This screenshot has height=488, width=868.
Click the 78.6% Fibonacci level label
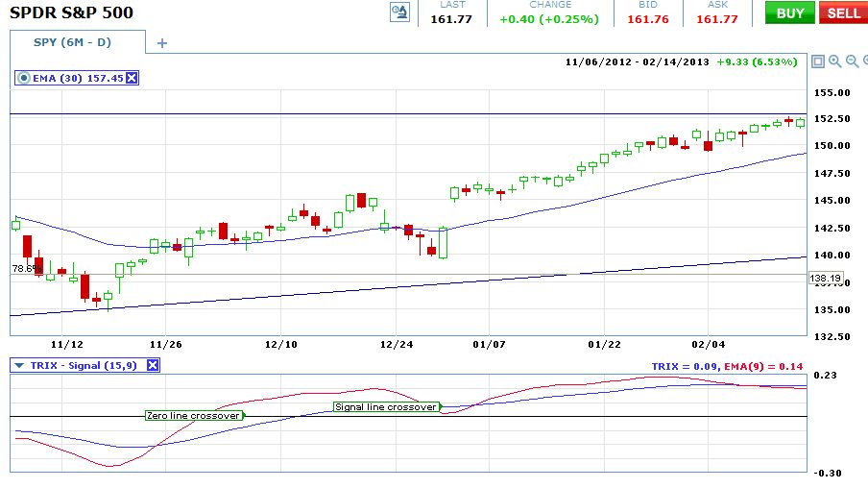(26, 269)
